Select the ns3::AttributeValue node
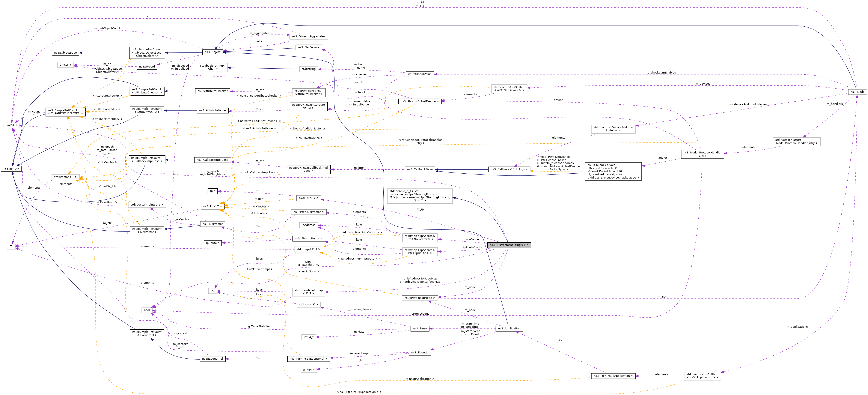868x395 pixels. coord(213,110)
